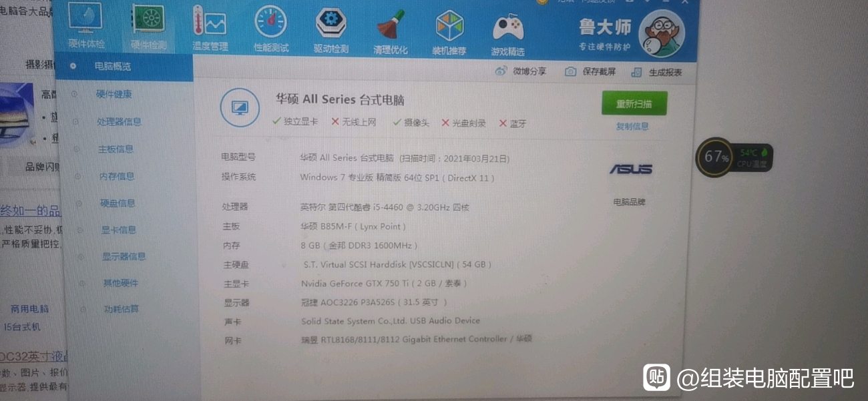Click the Windows 7 专业版 operating system text

[398, 177]
